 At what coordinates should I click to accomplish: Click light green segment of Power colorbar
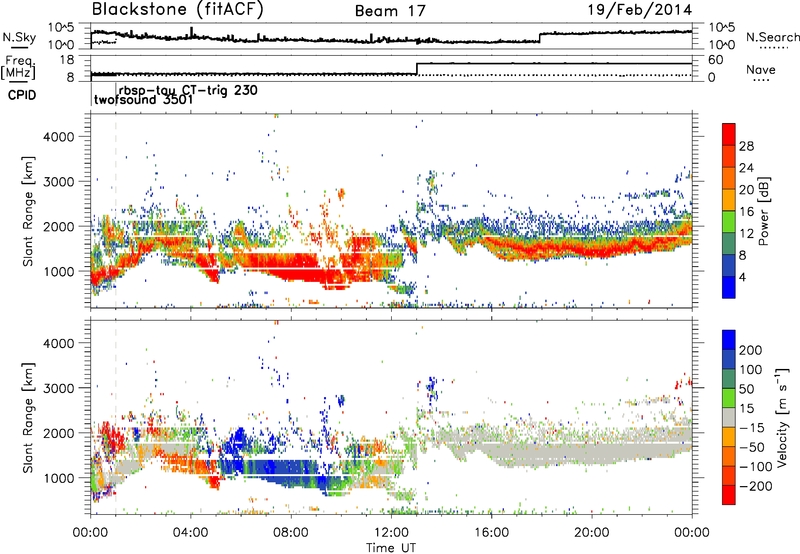[729, 222]
